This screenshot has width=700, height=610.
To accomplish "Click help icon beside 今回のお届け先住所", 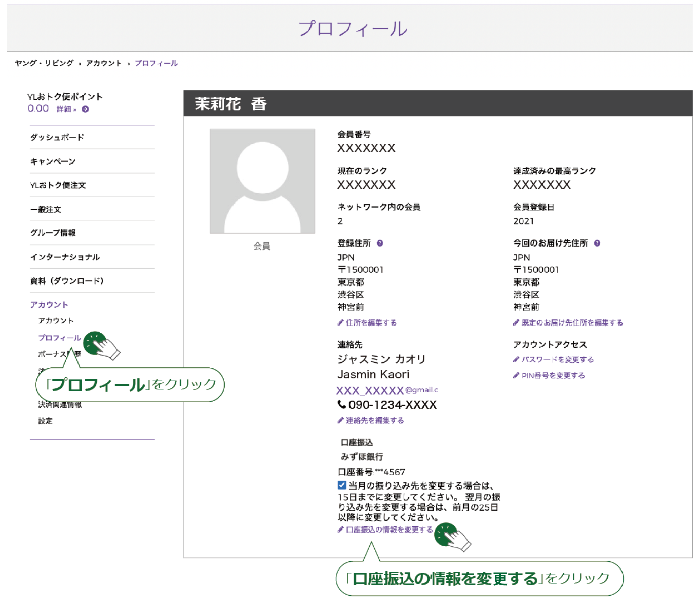I will tap(597, 243).
